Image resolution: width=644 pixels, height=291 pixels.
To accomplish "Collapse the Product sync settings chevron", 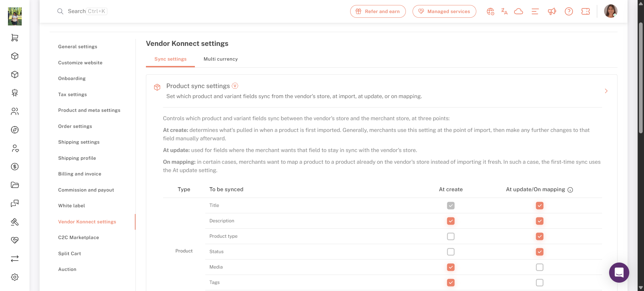I will point(606,91).
